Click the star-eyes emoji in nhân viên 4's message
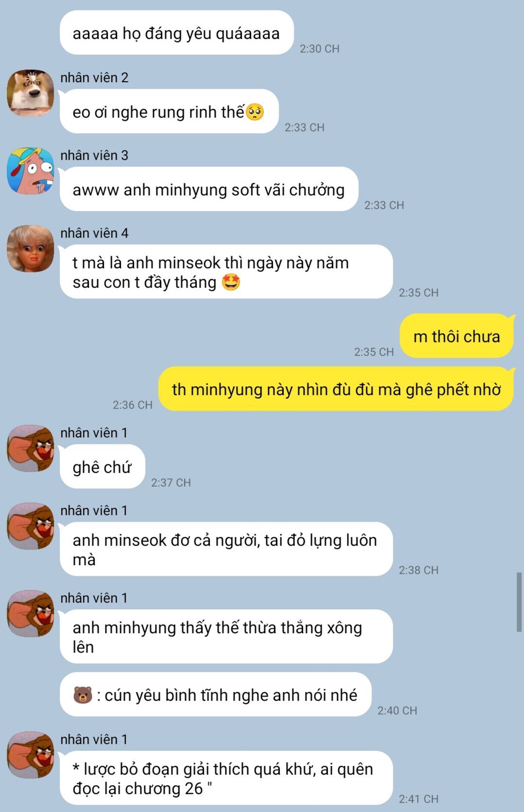Viewport: 524px width, 812px height. tap(231, 282)
